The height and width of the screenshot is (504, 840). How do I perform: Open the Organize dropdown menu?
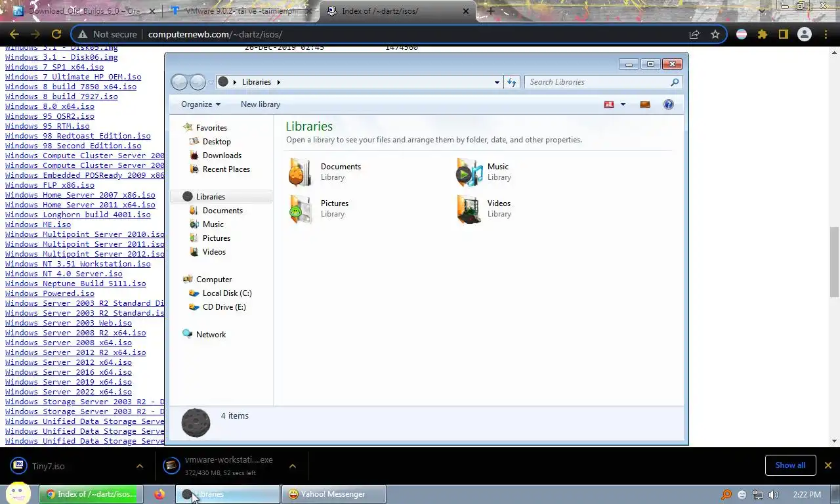click(201, 104)
